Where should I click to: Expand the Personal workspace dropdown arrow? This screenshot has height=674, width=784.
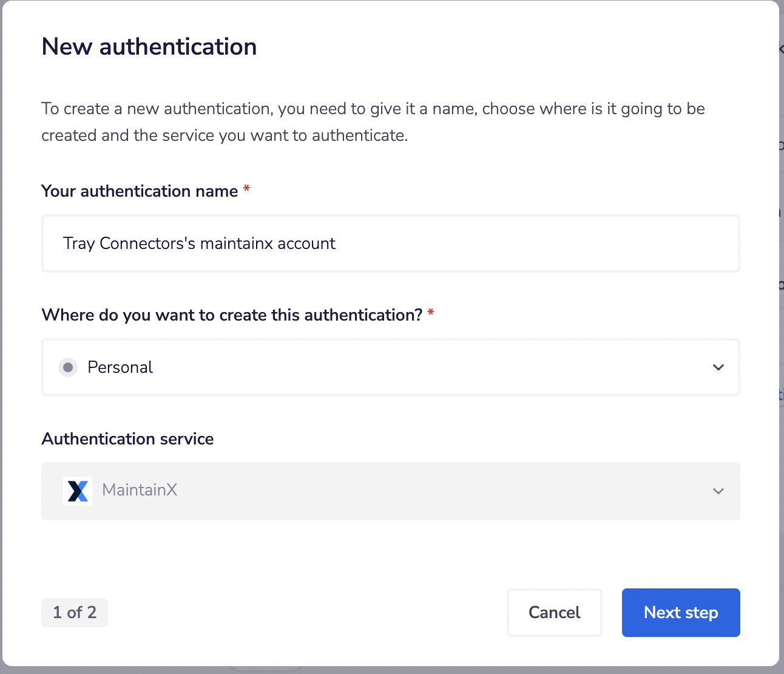pos(718,367)
